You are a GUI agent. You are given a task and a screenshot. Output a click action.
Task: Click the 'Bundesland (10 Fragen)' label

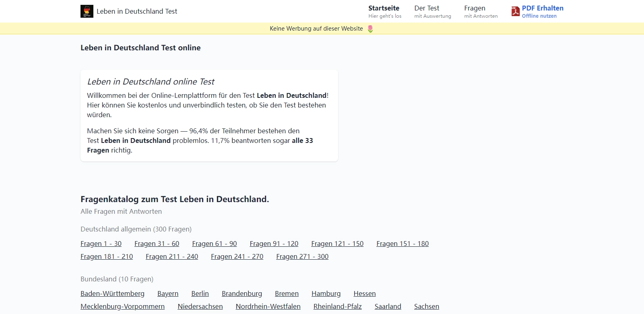117,279
